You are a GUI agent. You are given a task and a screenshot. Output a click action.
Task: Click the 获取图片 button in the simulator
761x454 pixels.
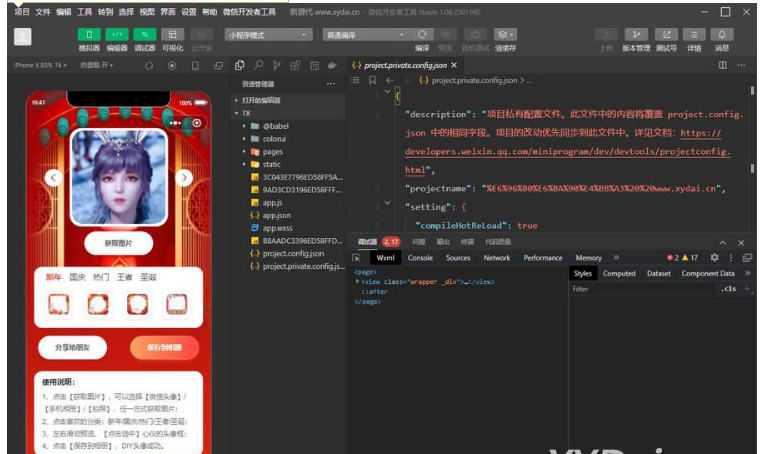pos(118,242)
